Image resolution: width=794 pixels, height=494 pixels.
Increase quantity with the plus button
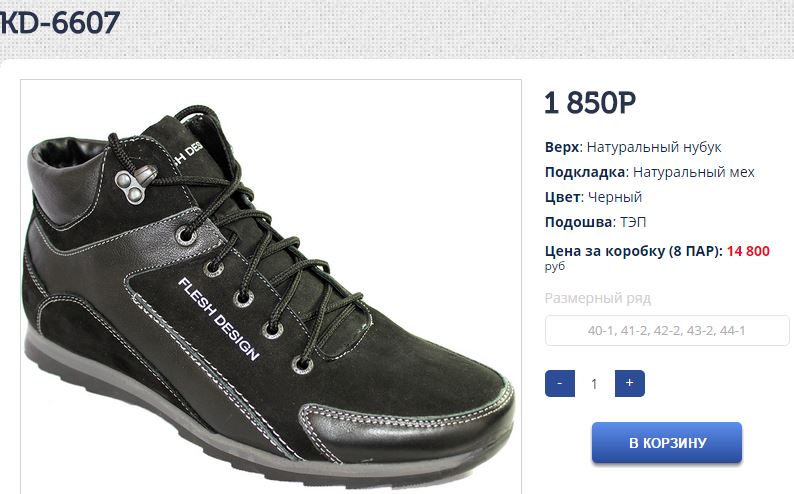(629, 383)
